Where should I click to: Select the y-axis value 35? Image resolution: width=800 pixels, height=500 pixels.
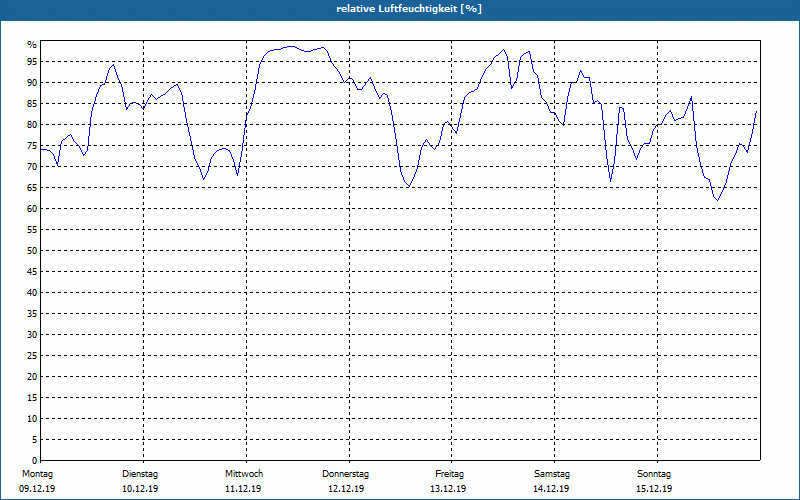point(32,314)
